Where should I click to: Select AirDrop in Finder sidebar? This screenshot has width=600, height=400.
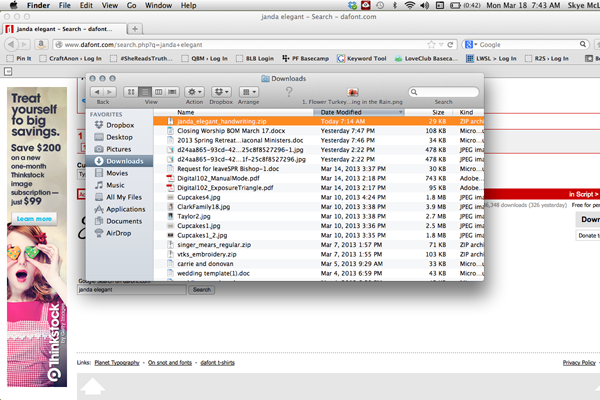click(x=119, y=233)
